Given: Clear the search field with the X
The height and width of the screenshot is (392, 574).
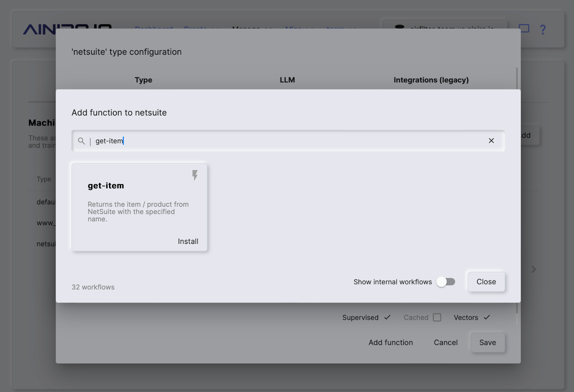Looking at the screenshot, I should (491, 141).
